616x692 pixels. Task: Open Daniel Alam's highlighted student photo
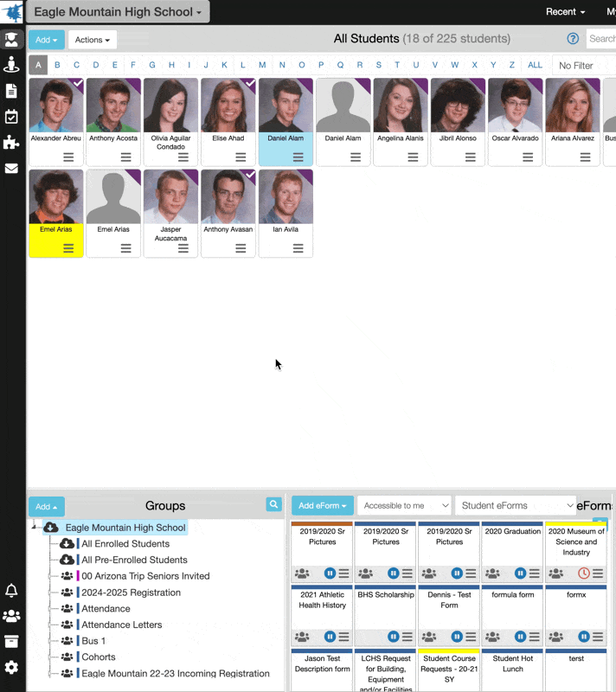(x=286, y=106)
